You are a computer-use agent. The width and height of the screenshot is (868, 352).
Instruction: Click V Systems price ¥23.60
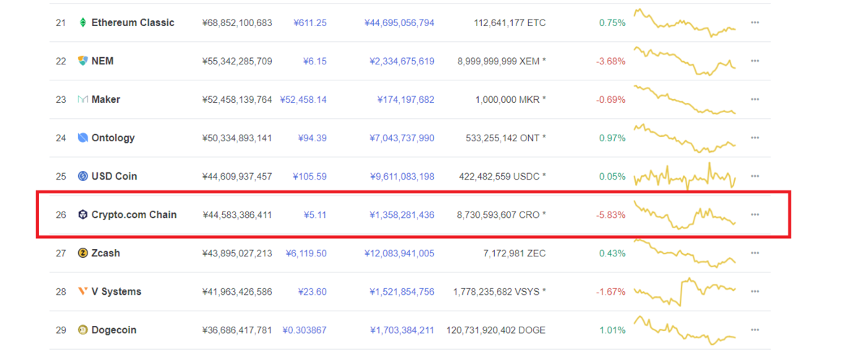click(312, 291)
